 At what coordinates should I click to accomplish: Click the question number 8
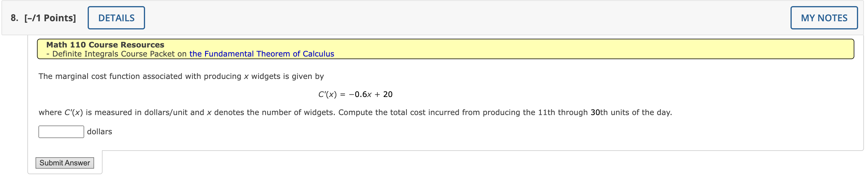(13, 17)
